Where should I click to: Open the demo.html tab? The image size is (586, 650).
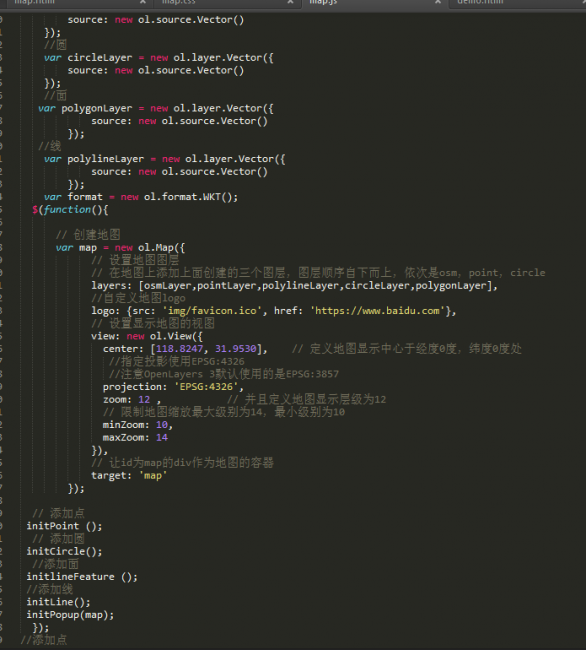tap(480, 2)
